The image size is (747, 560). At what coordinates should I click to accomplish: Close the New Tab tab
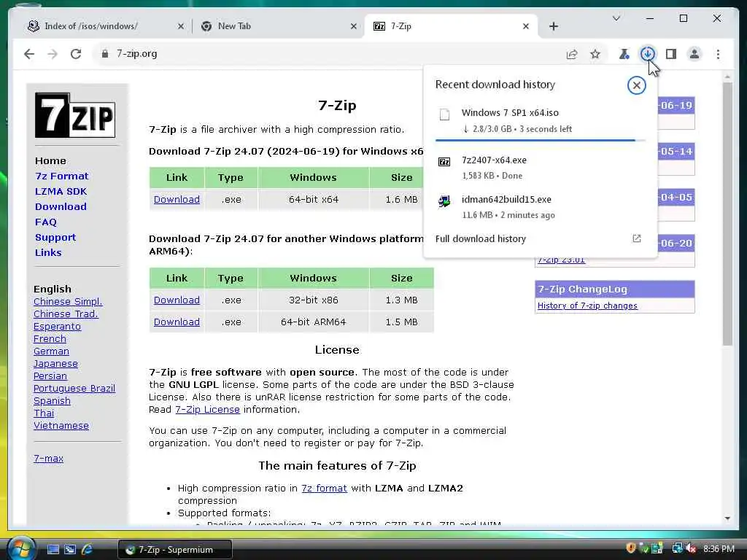click(x=354, y=26)
